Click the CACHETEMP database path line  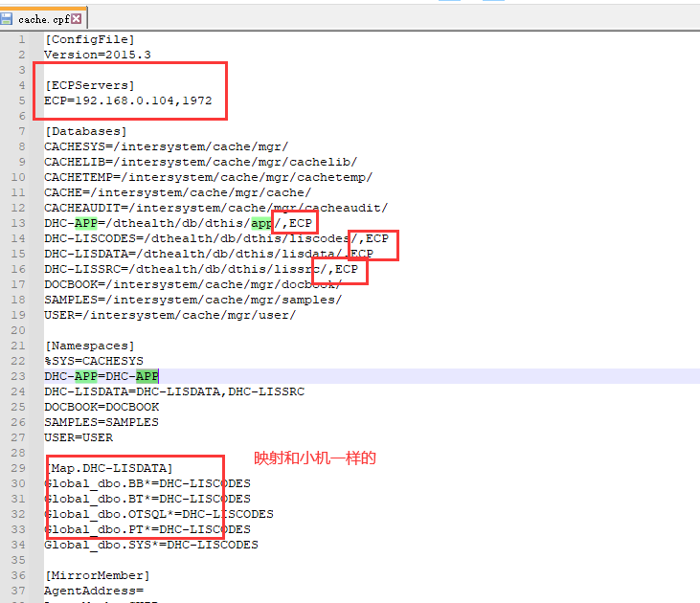(x=208, y=177)
